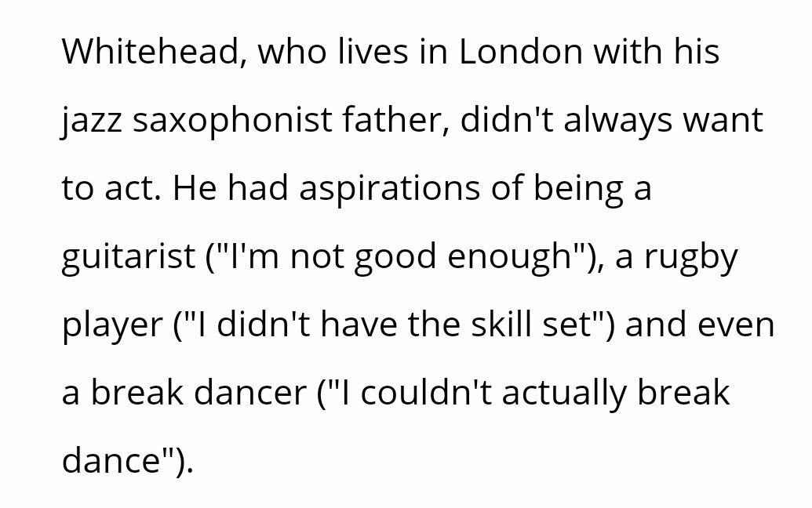Click the word "lives" in first line
This screenshot has height=508, width=812.
click(x=373, y=51)
